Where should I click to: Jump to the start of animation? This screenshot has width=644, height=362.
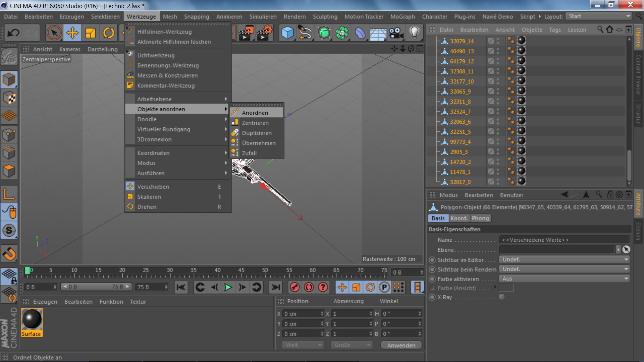[x=181, y=287]
